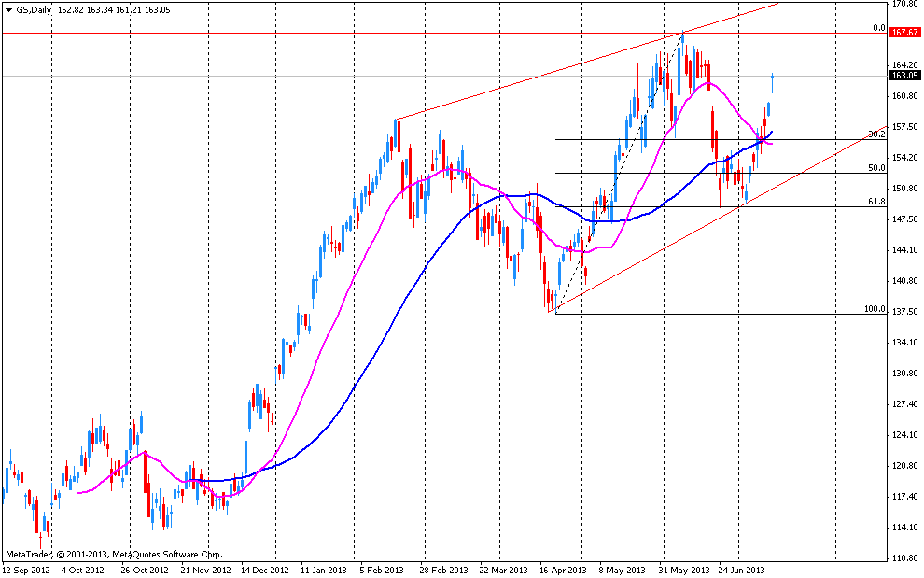This screenshot has width=924, height=578.
Task: Click the chart menu triangle beside GS,Daily
Action: pyautogui.click(x=8, y=10)
